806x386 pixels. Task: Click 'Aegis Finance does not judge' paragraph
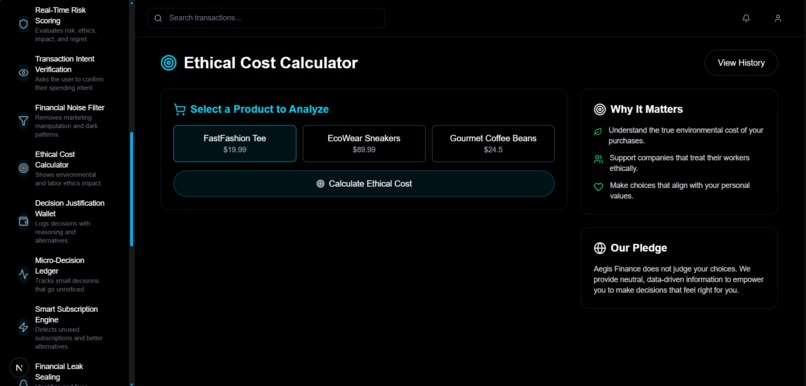(679, 280)
